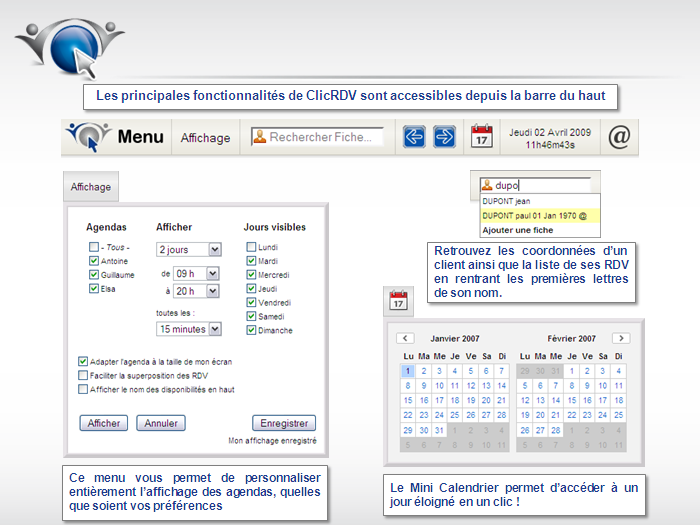Viewport: 700px width, 525px height.
Task: Go to previous month in mini calendar
Action: click(x=405, y=338)
